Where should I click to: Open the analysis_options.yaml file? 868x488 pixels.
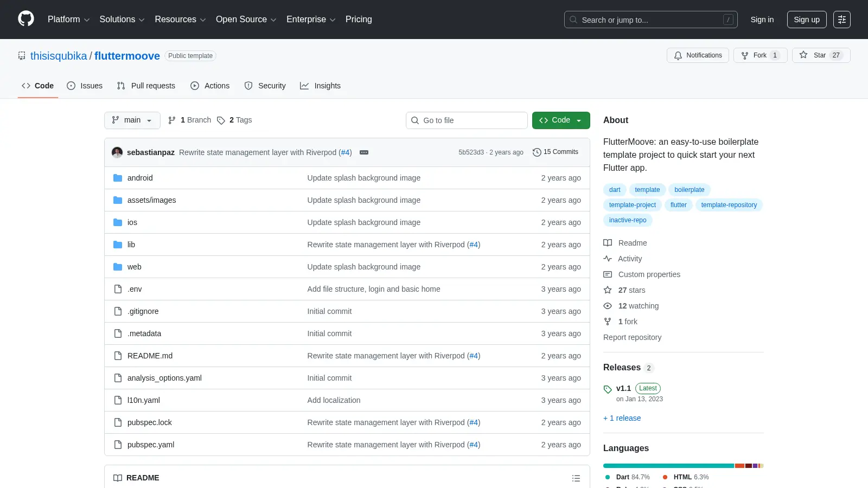(164, 378)
